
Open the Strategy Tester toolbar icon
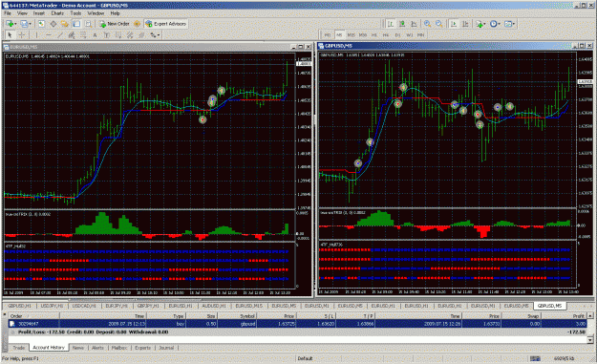pyautogui.click(x=88, y=24)
